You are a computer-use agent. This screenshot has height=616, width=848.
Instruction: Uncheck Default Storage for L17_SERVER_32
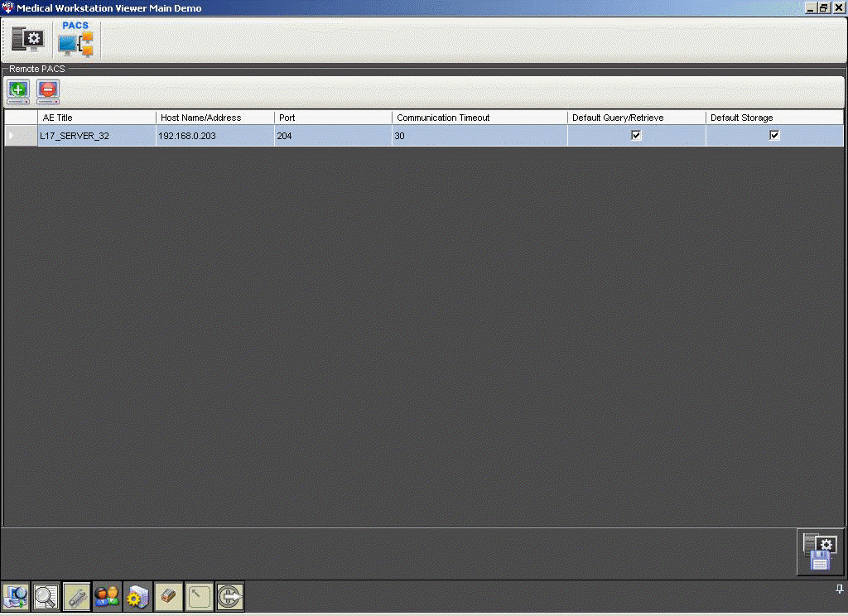tap(774, 135)
